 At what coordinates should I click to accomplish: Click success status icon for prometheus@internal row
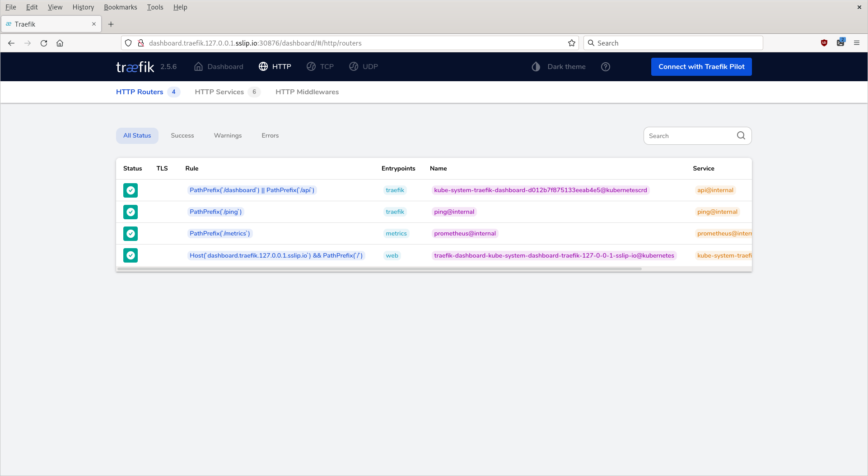[x=131, y=234]
